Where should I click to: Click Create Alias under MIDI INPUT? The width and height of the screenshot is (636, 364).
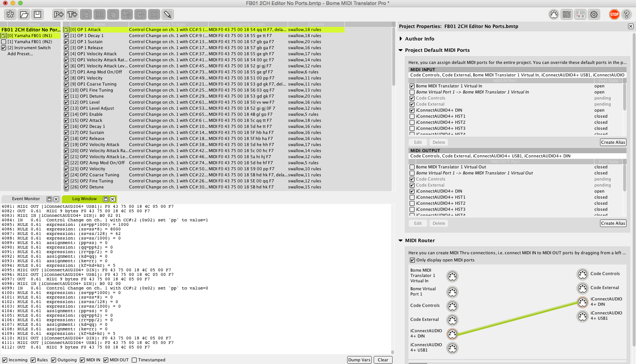pos(613,142)
